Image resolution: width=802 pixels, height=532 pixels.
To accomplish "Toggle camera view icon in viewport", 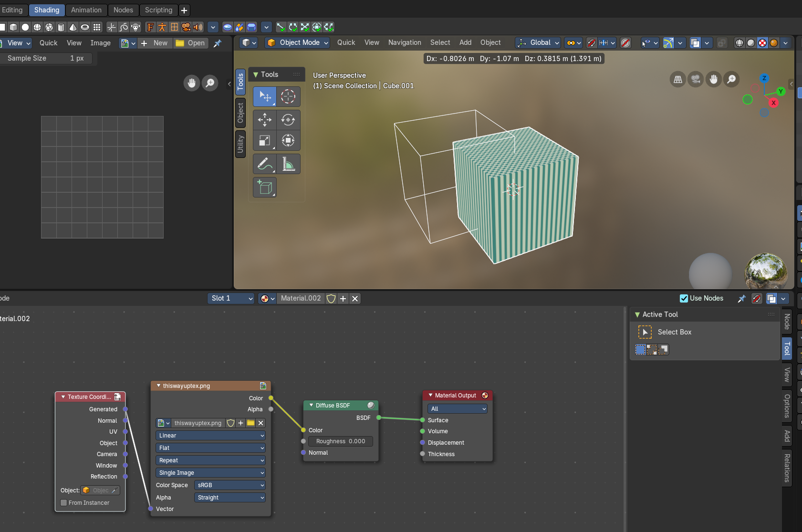I will [x=696, y=79].
